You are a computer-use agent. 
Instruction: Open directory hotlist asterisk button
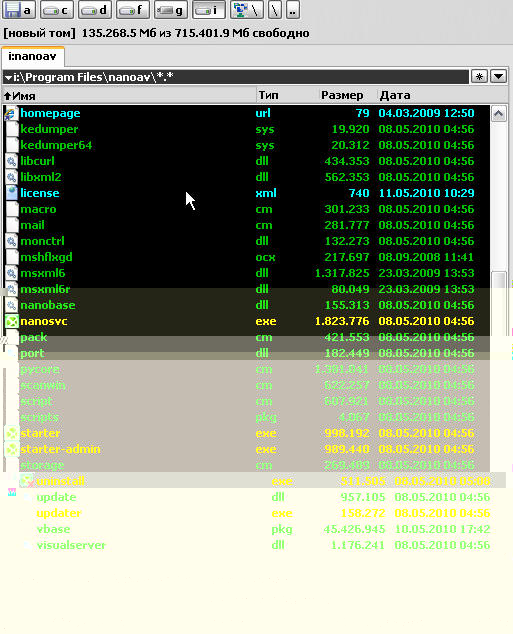[479, 76]
